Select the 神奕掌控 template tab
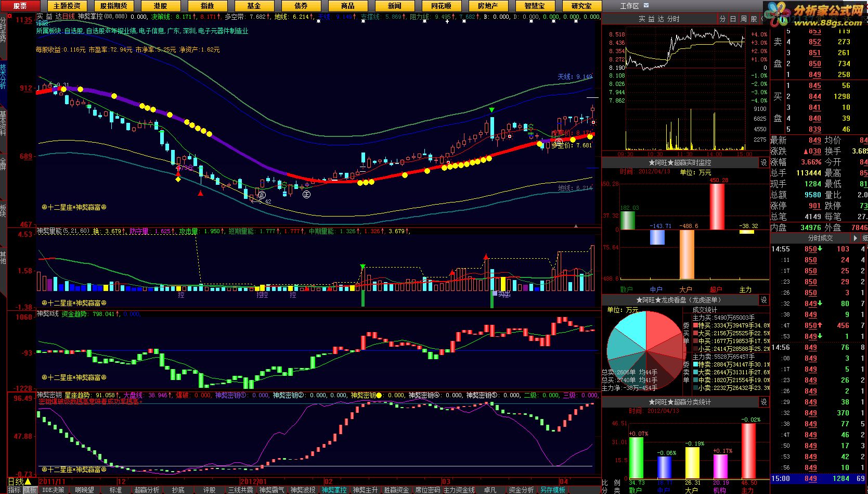This screenshot has width=868, height=494. click(334, 490)
